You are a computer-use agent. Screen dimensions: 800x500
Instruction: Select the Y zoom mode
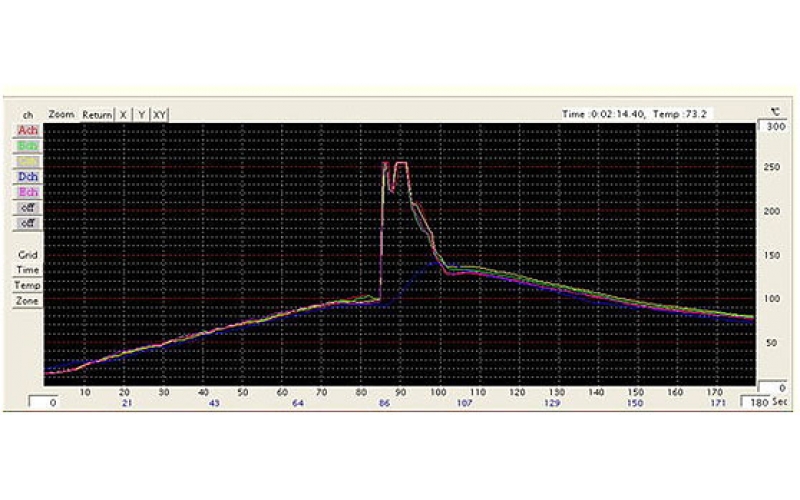click(x=141, y=115)
